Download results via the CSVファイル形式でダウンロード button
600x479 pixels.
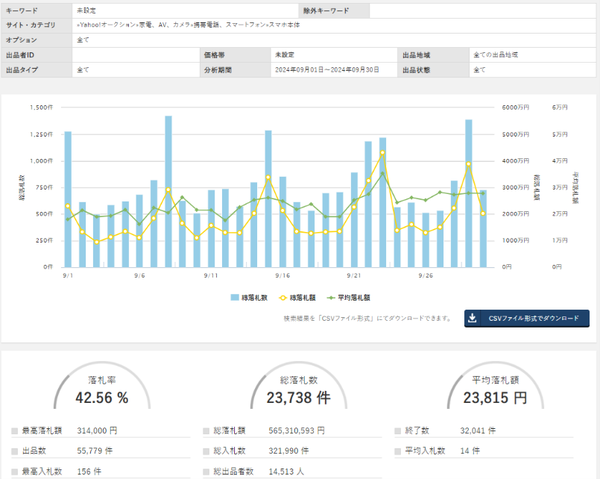[527, 318]
